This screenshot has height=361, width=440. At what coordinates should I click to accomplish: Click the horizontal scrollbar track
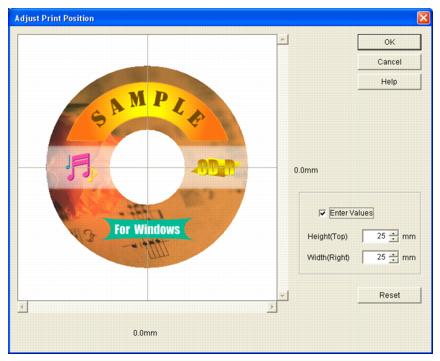pyautogui.click(x=147, y=307)
